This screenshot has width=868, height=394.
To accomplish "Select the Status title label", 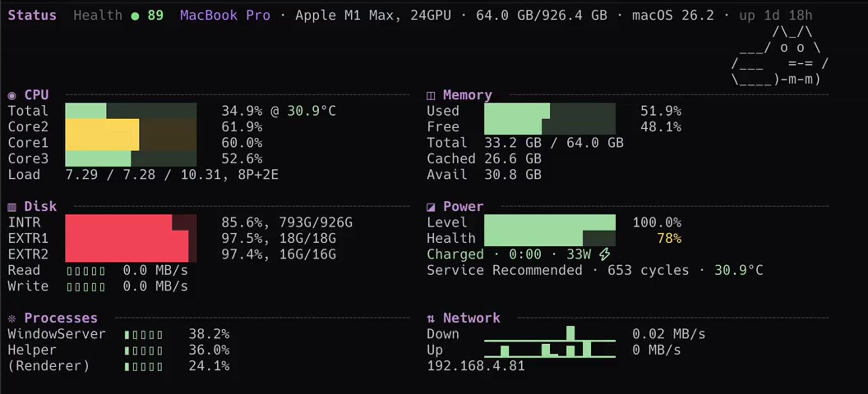I will pyautogui.click(x=32, y=15).
